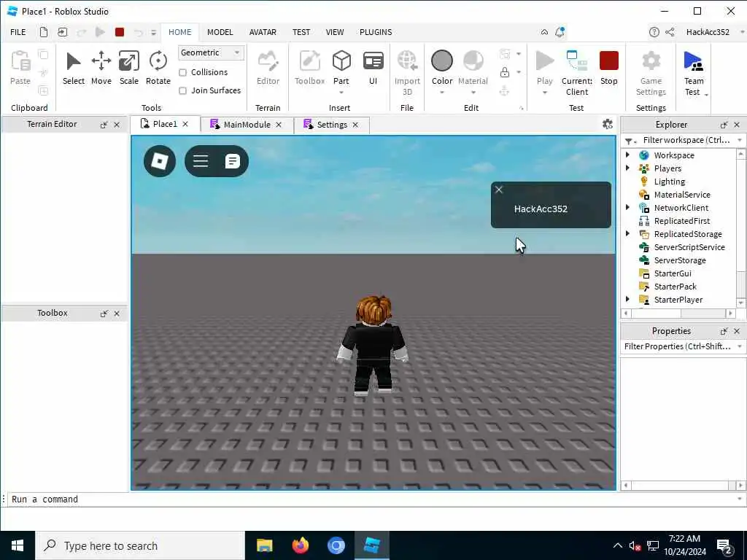The width and height of the screenshot is (747, 560).
Task: Open the Geometric mode dropdown
Action: 211,52
